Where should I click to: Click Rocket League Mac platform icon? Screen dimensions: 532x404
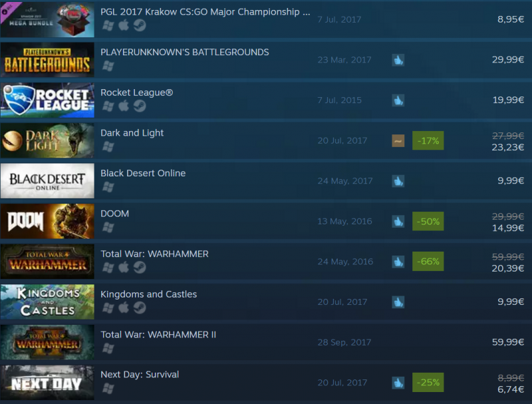click(x=124, y=106)
